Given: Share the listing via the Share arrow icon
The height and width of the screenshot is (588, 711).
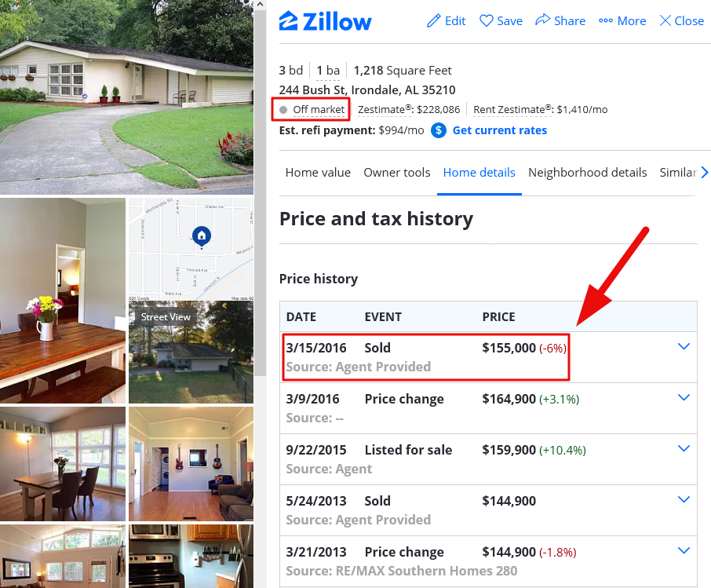Looking at the screenshot, I should click(541, 20).
